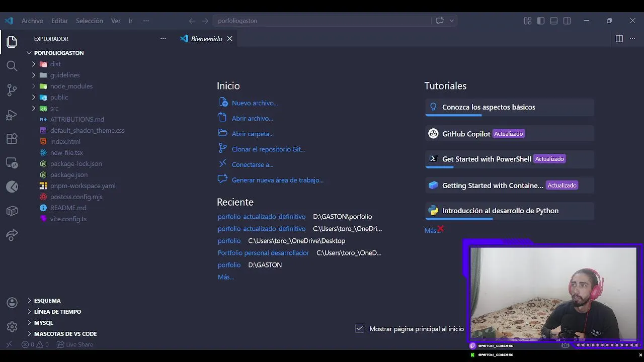
Task: Open the Manage gear icon
Action: (x=12, y=327)
